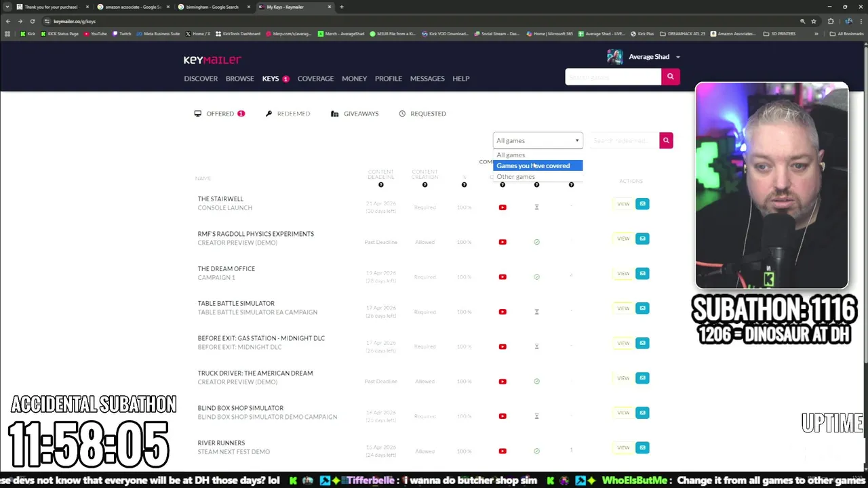Click envelope button for Blind Box Shop Simulator
Image resolution: width=868 pixels, height=488 pixels.
[642, 412]
